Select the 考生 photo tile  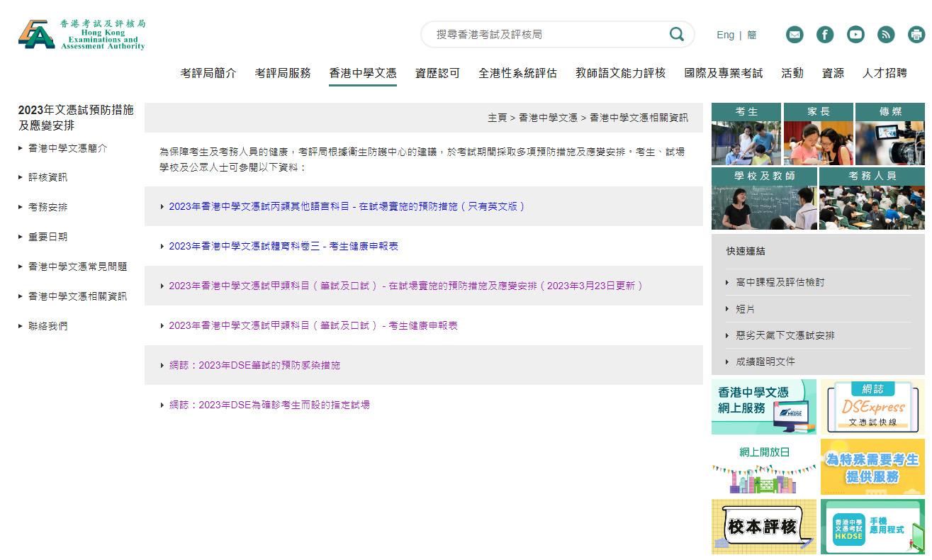point(746,135)
